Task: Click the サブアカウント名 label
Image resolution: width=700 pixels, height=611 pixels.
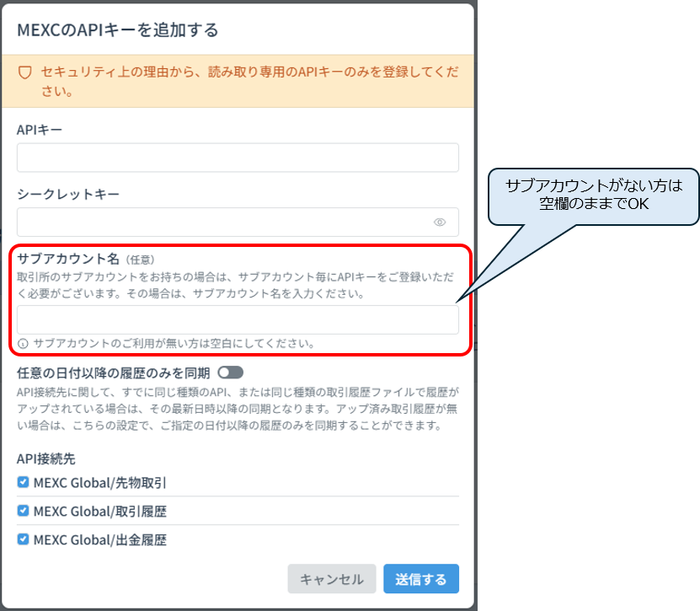Action: coord(68,259)
